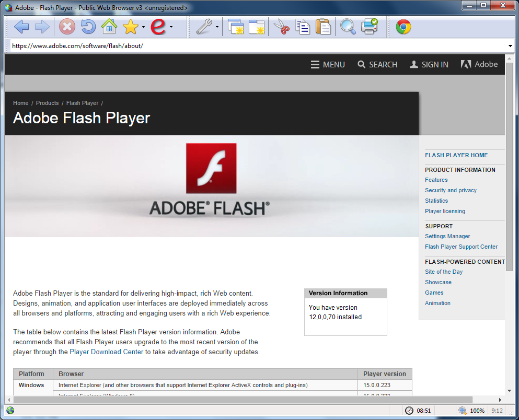Open Player licensing link
Viewport: 519px width, 420px height.
tap(445, 211)
